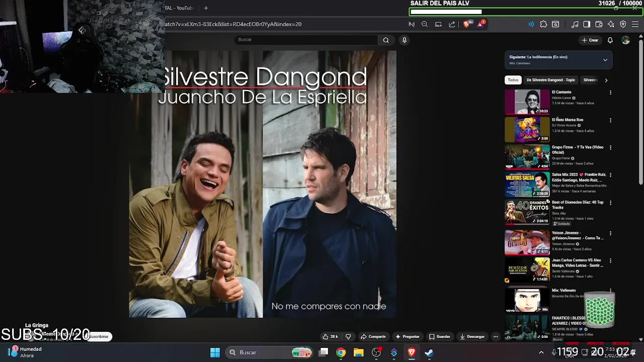Click the blue audio waves toolbar icon
The image size is (644, 362).
[531, 24]
